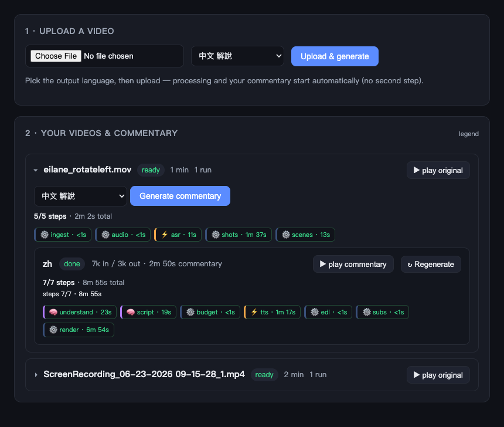Click the gear icon on render step
This screenshot has width=504, height=427.
coord(53,330)
